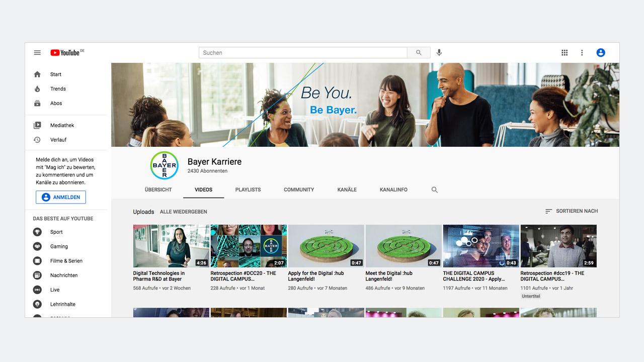Click the Verlauf history icon
Viewport: 644px width, 362px height.
point(37,140)
